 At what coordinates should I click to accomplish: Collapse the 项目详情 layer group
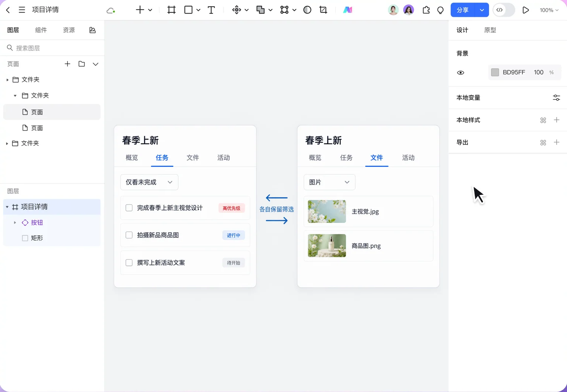coord(7,207)
